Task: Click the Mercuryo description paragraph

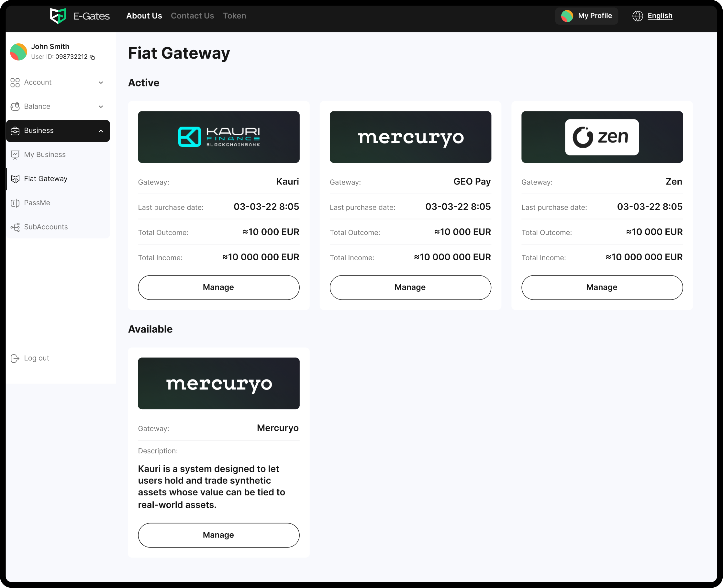Action: [212, 487]
